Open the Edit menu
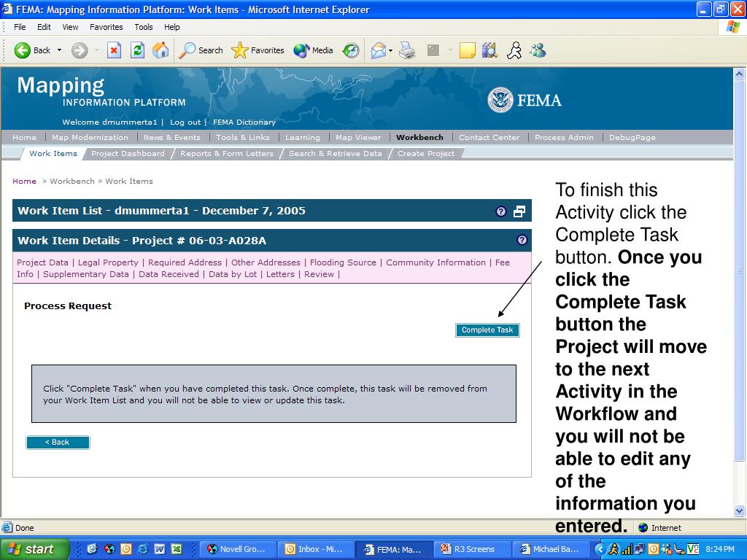This screenshot has height=560, width=747. tap(44, 27)
